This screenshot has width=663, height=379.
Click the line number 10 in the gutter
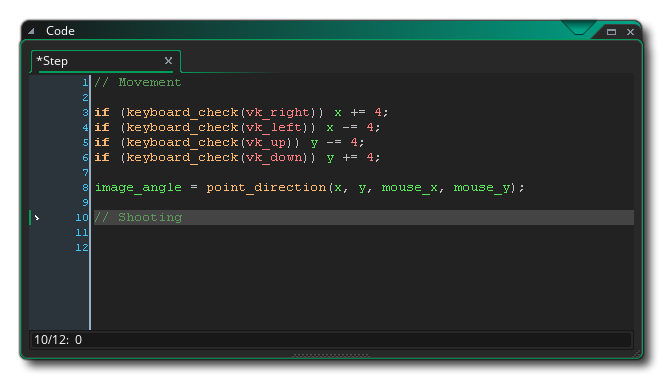pyautogui.click(x=82, y=218)
